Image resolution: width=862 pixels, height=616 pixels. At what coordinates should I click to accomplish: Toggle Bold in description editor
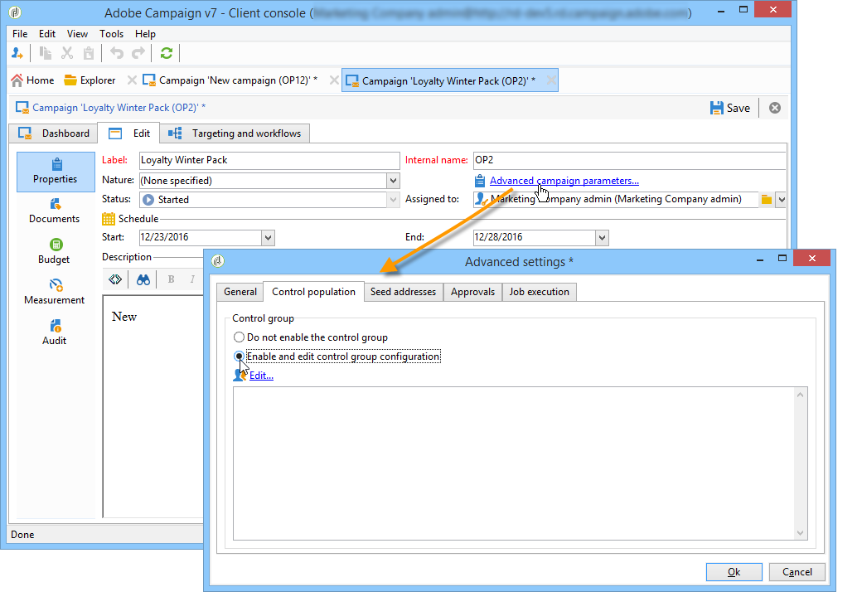click(171, 279)
